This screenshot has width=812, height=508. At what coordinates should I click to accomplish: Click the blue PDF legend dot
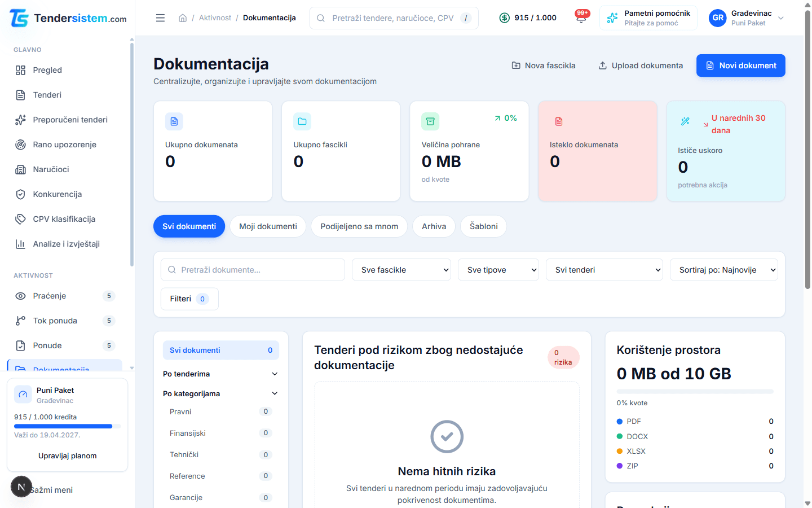[620, 422]
